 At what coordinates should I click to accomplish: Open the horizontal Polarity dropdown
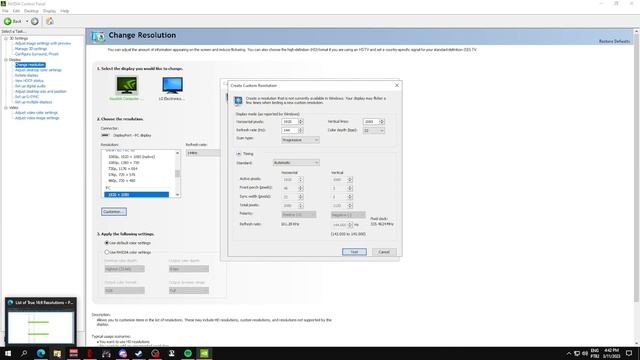click(x=299, y=215)
